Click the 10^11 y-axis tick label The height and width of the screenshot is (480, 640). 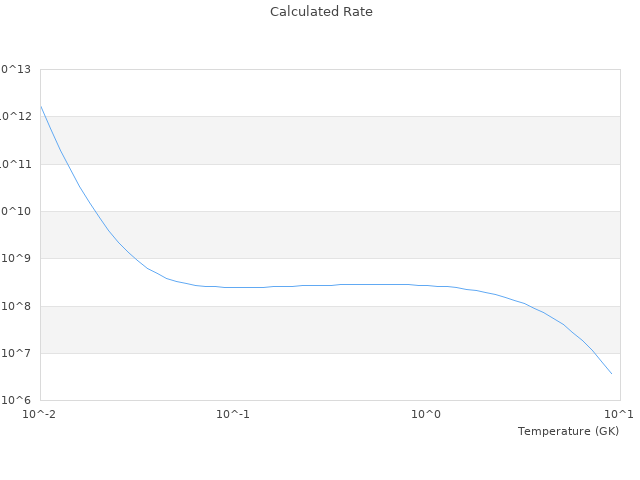(x=16, y=164)
